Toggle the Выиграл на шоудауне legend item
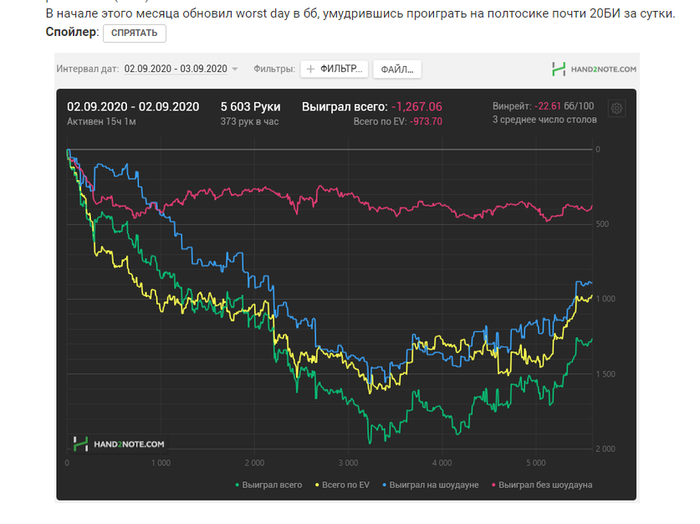 coord(430,485)
